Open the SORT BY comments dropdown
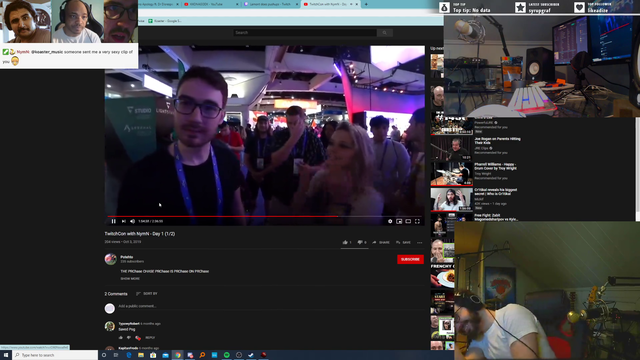Screen dimensions: 640x360 coord(147,293)
